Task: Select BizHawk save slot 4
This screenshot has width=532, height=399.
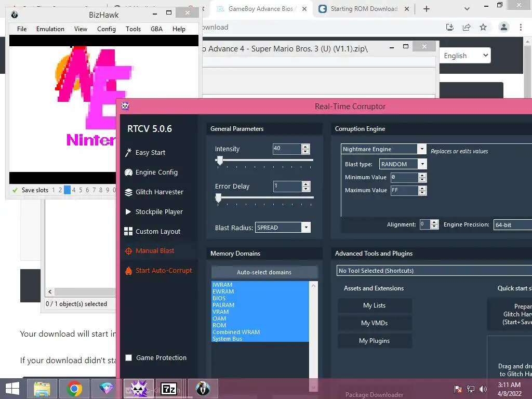Action: coord(74,190)
